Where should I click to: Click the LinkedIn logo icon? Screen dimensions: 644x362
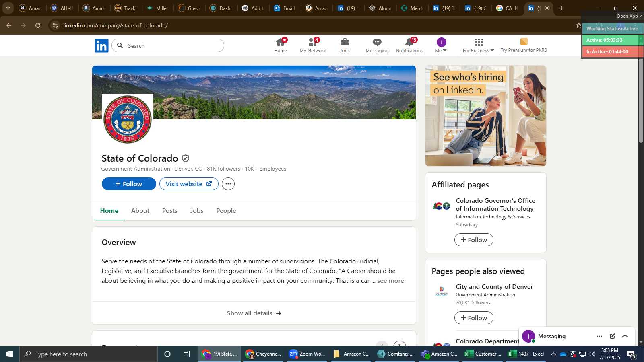(x=101, y=45)
